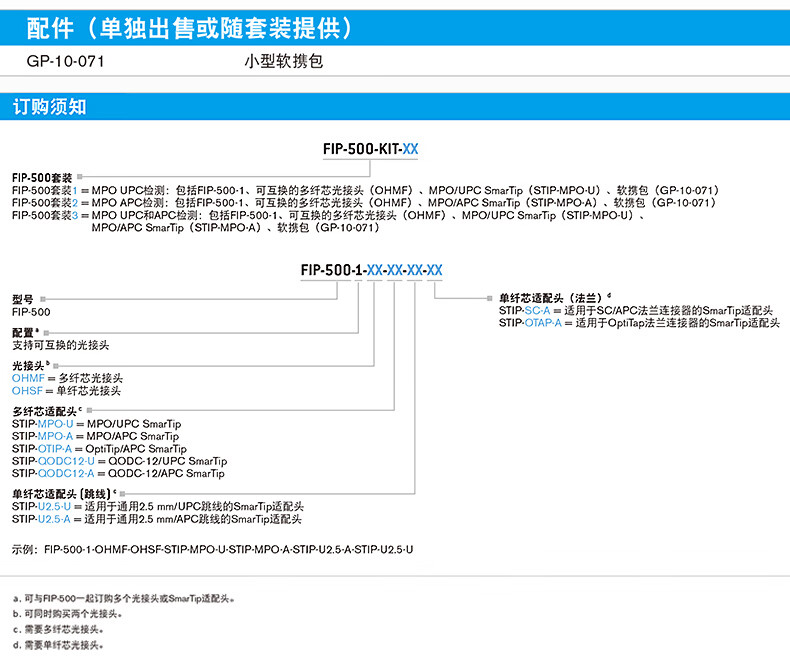Click footnote b 可同时购买两个光接头
The width and height of the screenshot is (790, 672).
[x=68, y=614]
